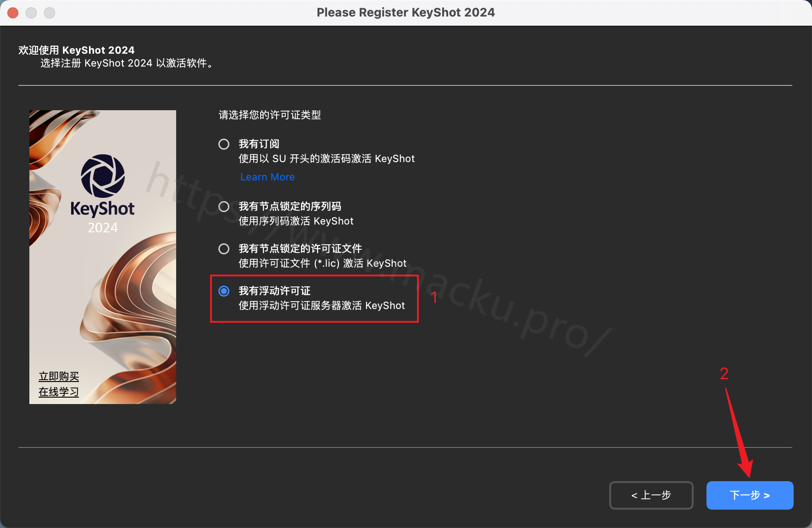Go back with the 上一步 button
The height and width of the screenshot is (528, 812).
point(651,495)
